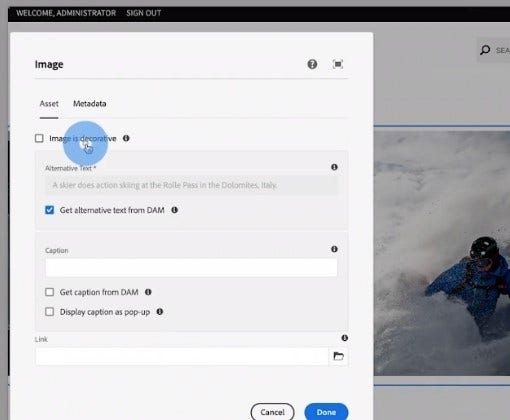
Task: Click info icon beside Get alternative text from DAM
Action: point(174,210)
